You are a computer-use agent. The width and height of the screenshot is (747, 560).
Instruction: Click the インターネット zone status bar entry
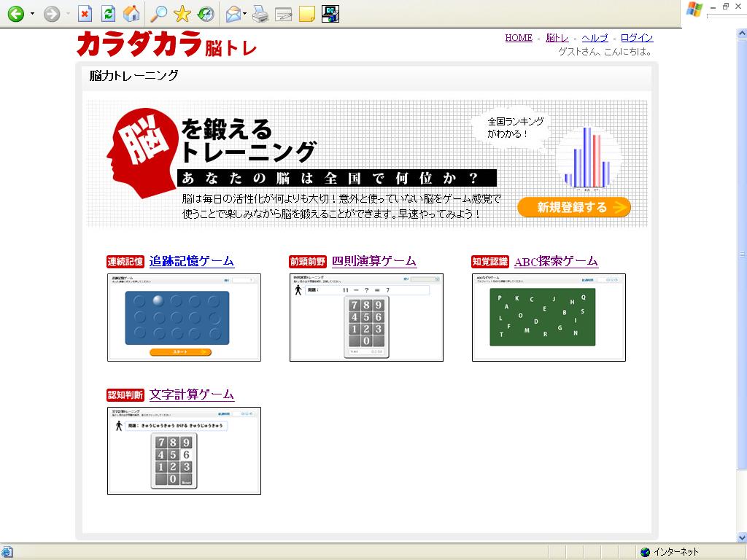coord(676,552)
